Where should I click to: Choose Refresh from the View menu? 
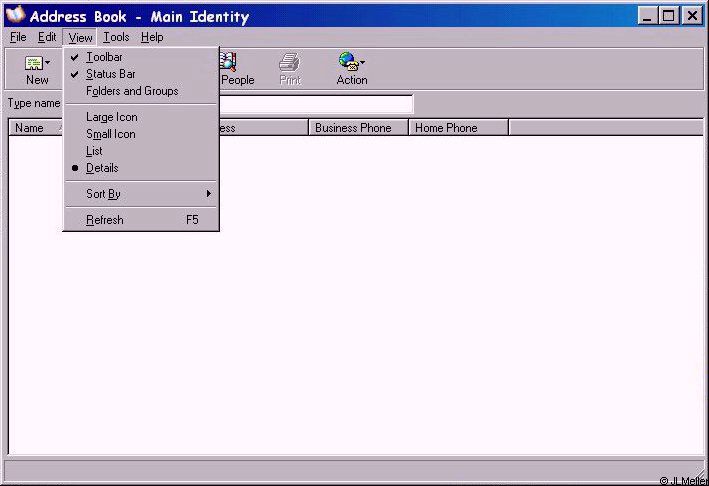click(141, 220)
